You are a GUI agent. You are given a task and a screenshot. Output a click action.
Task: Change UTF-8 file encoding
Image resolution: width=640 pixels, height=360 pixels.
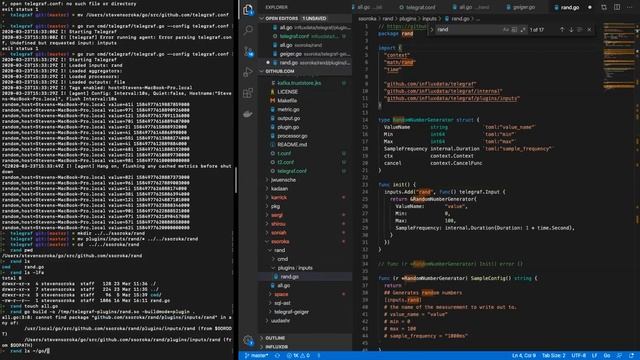(x=578, y=356)
